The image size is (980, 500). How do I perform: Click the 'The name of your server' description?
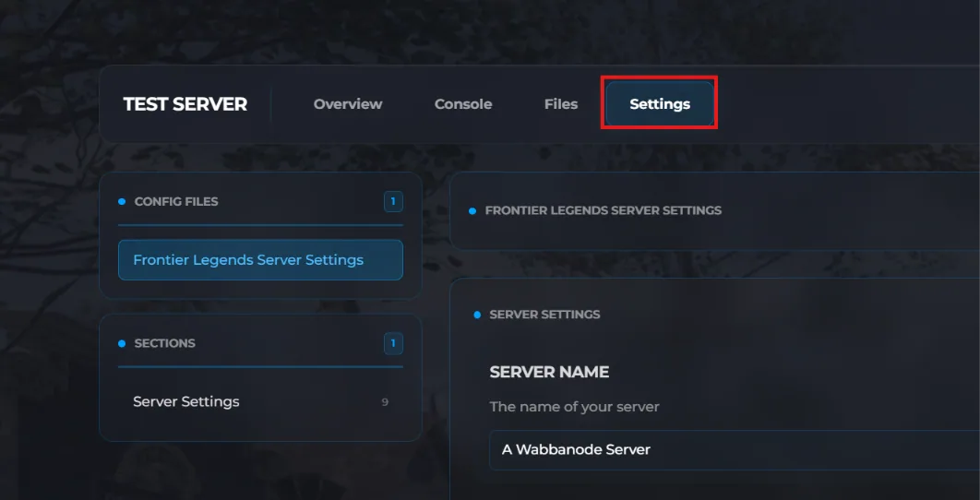click(574, 407)
